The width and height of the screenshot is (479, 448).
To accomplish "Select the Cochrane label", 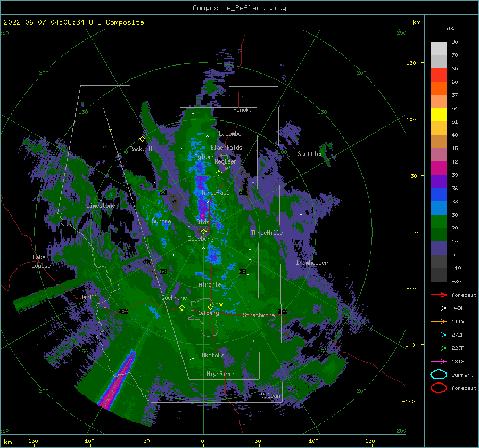I will tap(174, 298).
